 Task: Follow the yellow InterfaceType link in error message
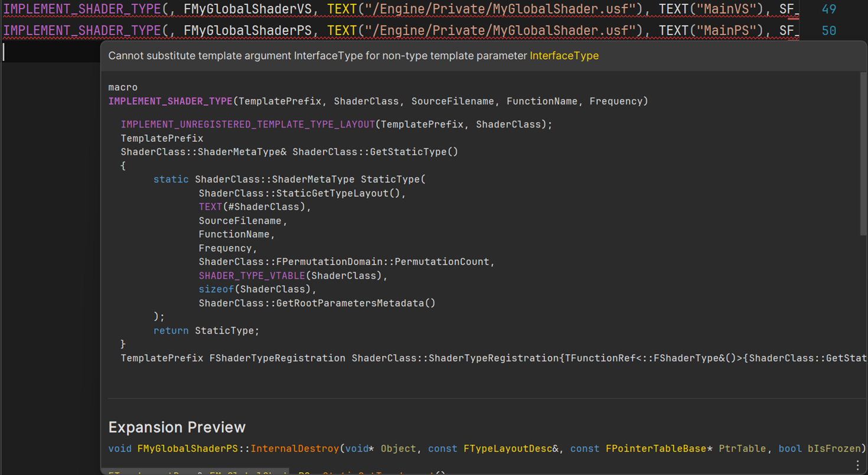(x=564, y=56)
